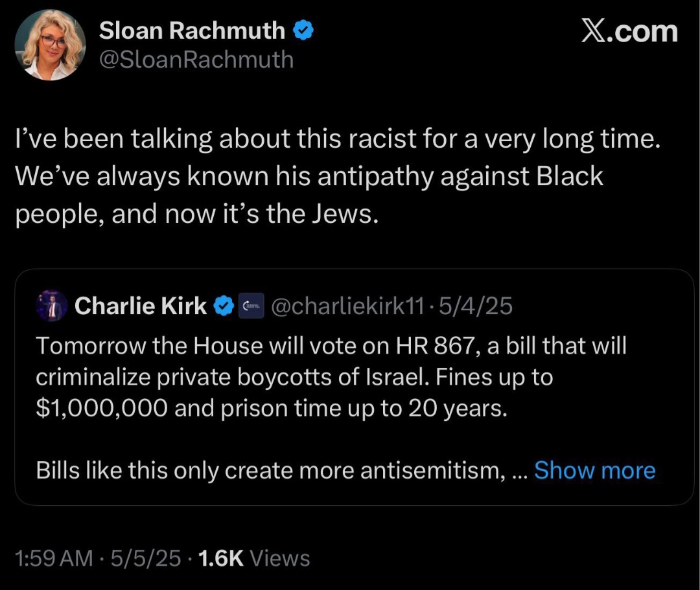700x590 pixels.
Task: Visit the @SloanRachmuth handle
Action: point(196,60)
